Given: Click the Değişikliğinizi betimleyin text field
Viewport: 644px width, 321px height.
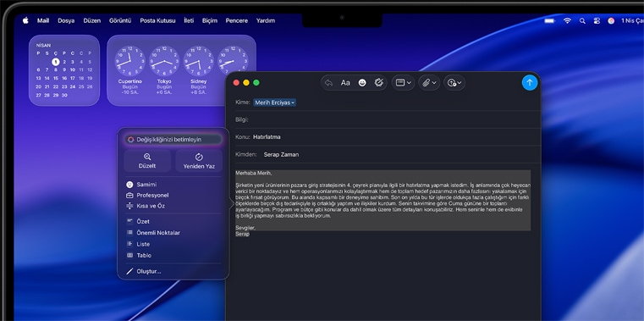Looking at the screenshot, I should click(173, 140).
